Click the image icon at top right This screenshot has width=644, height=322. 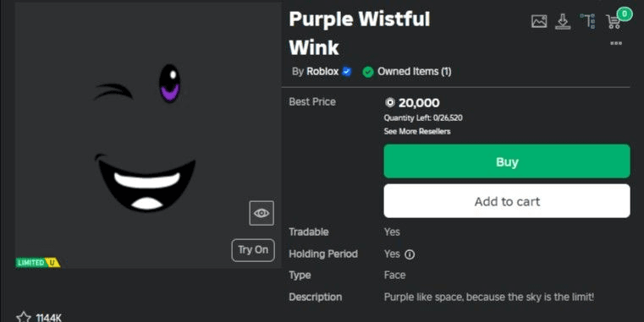pyautogui.click(x=539, y=21)
